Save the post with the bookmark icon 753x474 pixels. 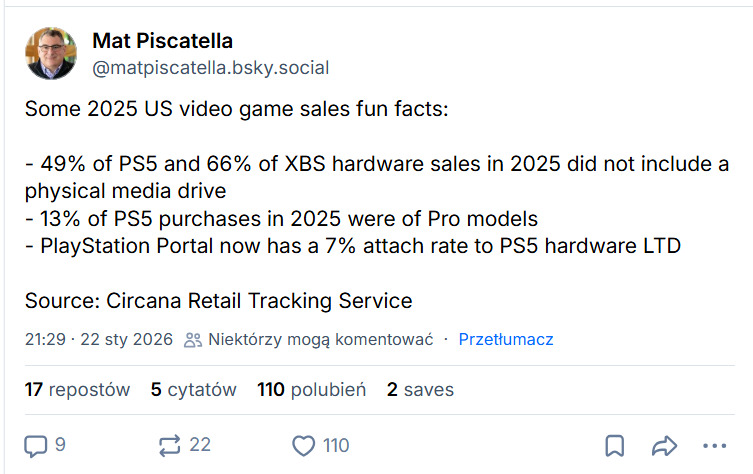pos(616,445)
